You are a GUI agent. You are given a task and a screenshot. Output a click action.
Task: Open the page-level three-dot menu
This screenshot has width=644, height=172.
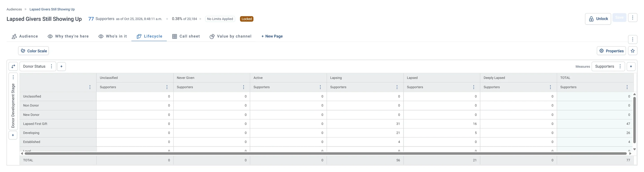(x=633, y=40)
